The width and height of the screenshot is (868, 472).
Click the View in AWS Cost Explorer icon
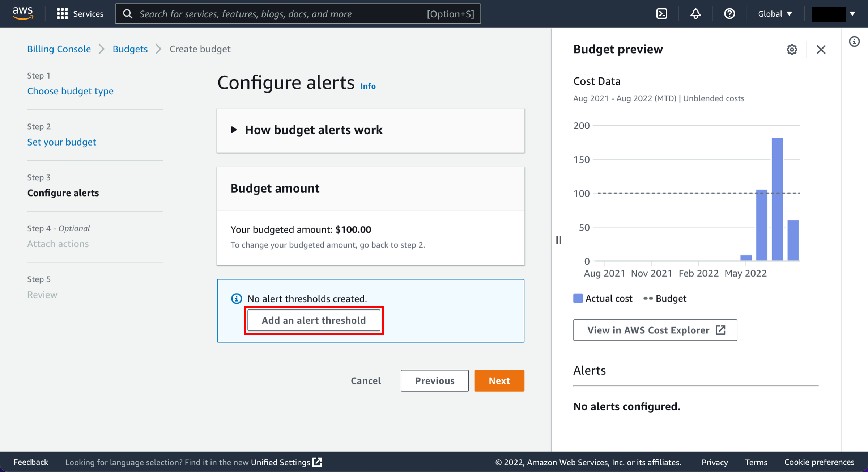coord(721,330)
